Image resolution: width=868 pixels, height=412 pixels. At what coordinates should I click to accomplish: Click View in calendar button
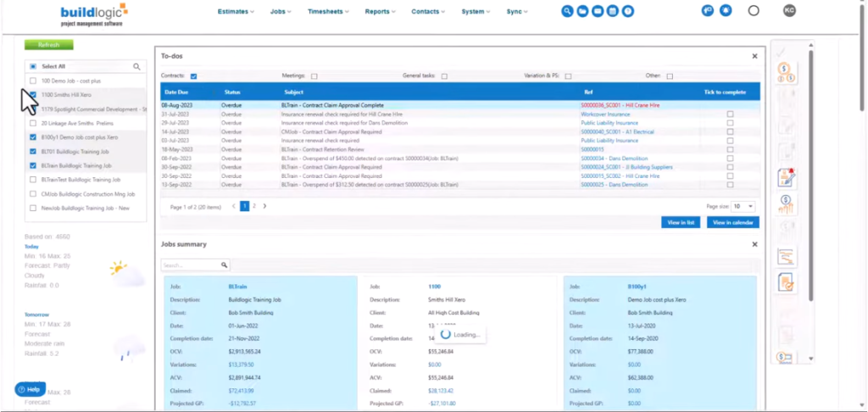coord(733,223)
